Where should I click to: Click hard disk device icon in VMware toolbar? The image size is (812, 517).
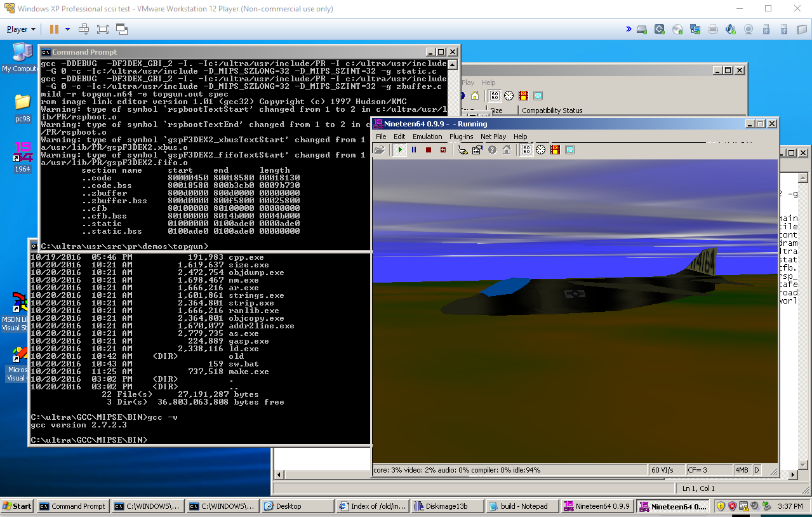click(642, 29)
